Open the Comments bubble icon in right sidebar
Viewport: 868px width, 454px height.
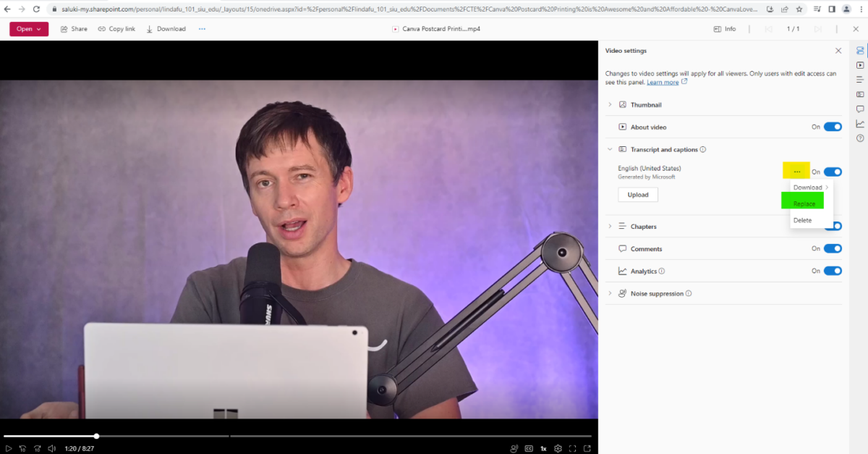859,109
